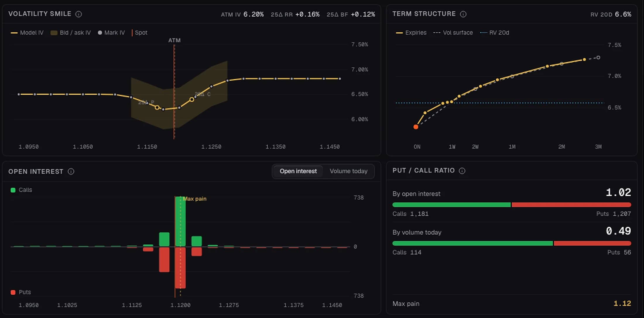This screenshot has width=644, height=318.
Task: Toggle the Bid / ask IV legend entry
Action: [71, 33]
